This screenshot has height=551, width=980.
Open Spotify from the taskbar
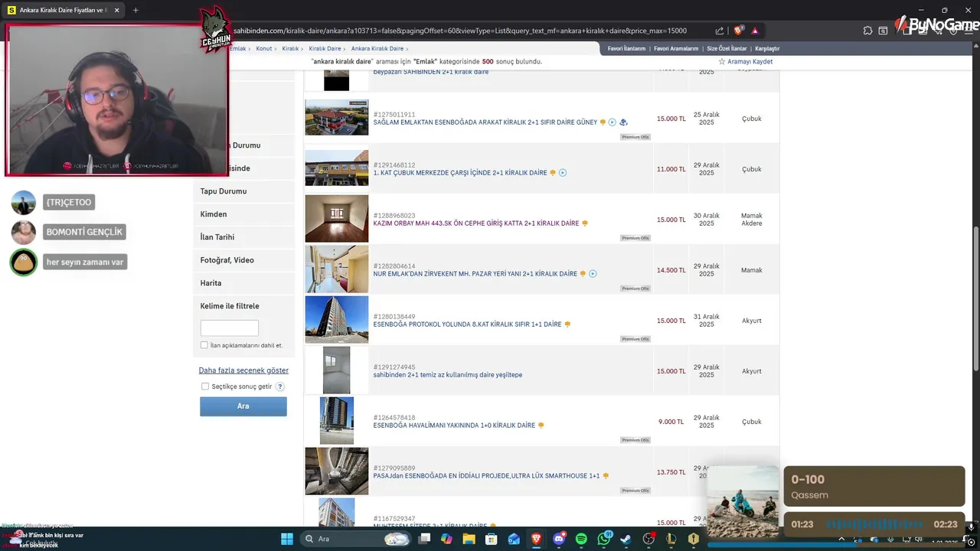581,539
